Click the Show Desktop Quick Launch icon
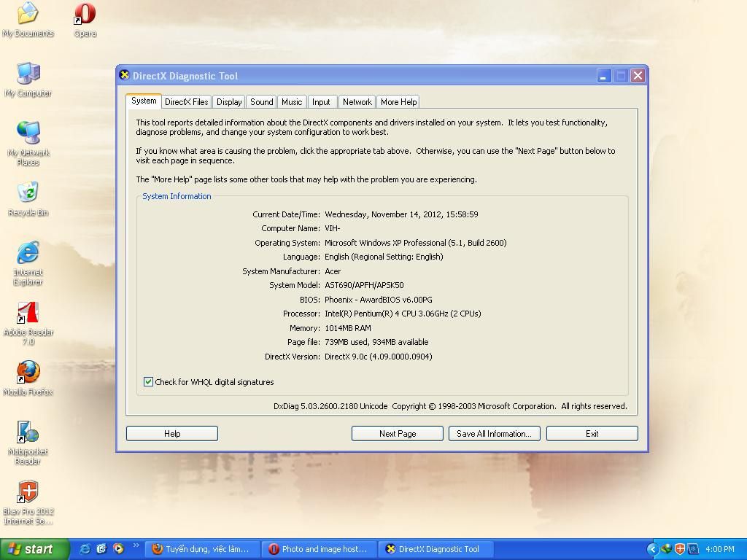 pyautogui.click(x=102, y=549)
